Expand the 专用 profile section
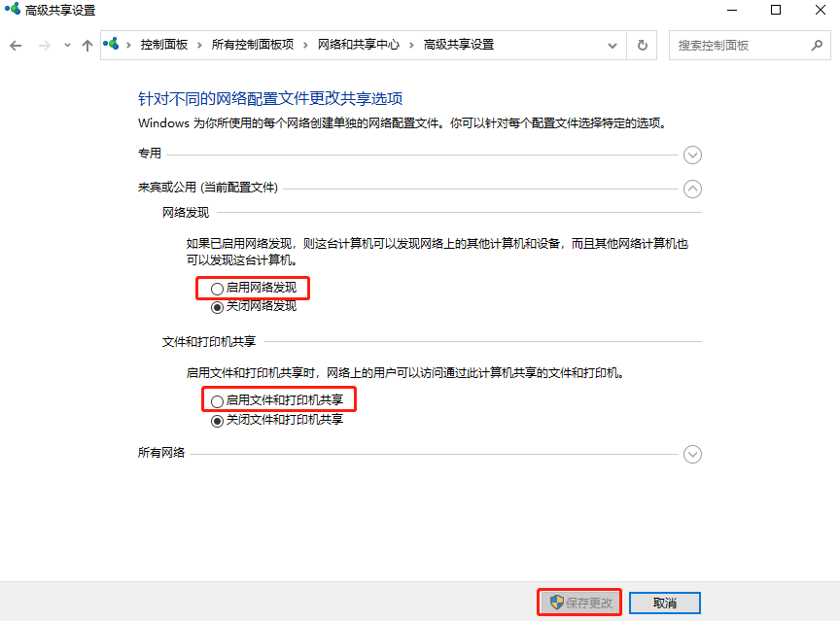The width and height of the screenshot is (840, 621). [x=692, y=155]
